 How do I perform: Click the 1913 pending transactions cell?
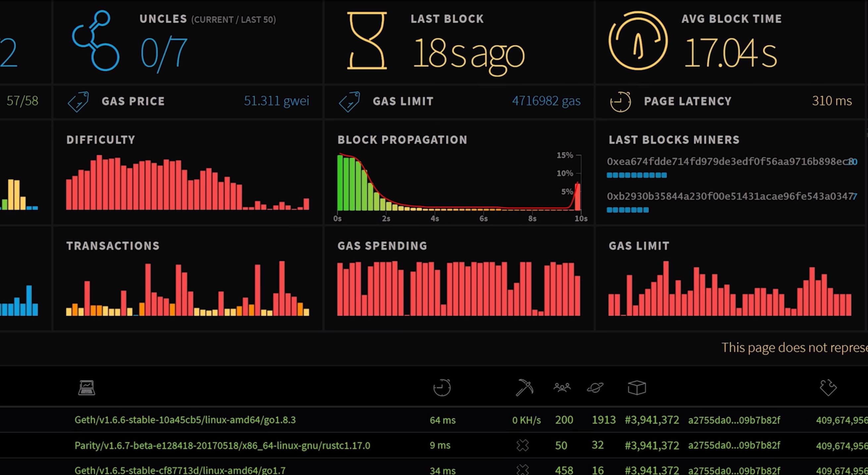point(604,420)
